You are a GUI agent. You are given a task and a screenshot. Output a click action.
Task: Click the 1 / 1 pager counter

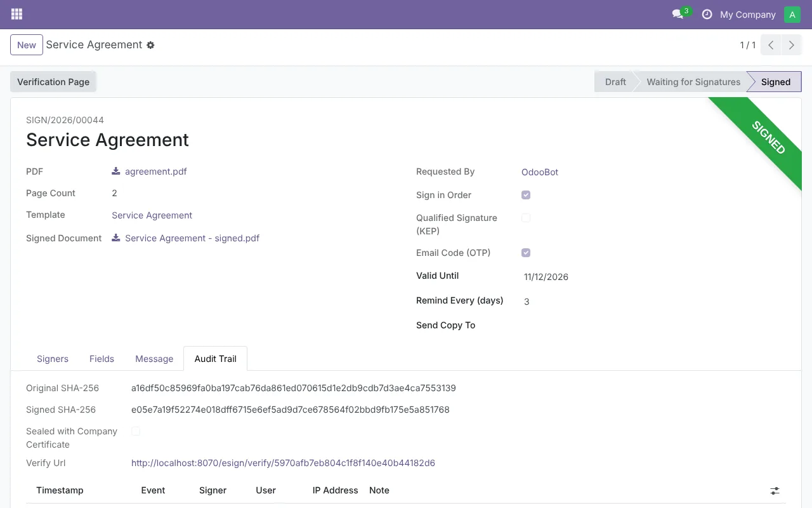(x=748, y=45)
